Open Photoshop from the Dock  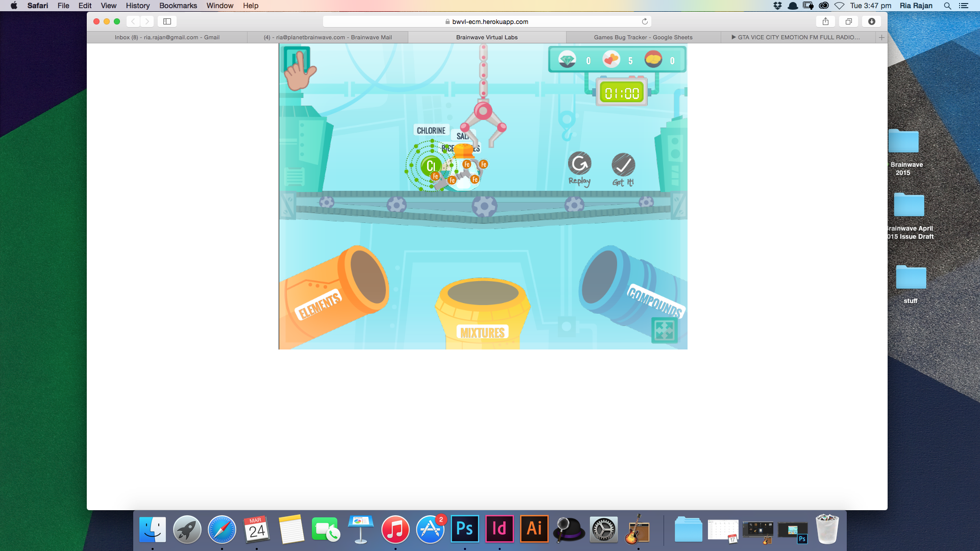tap(465, 529)
